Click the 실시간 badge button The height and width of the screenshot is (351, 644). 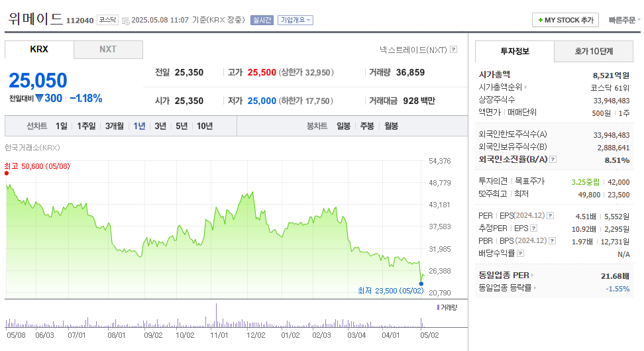(x=262, y=20)
